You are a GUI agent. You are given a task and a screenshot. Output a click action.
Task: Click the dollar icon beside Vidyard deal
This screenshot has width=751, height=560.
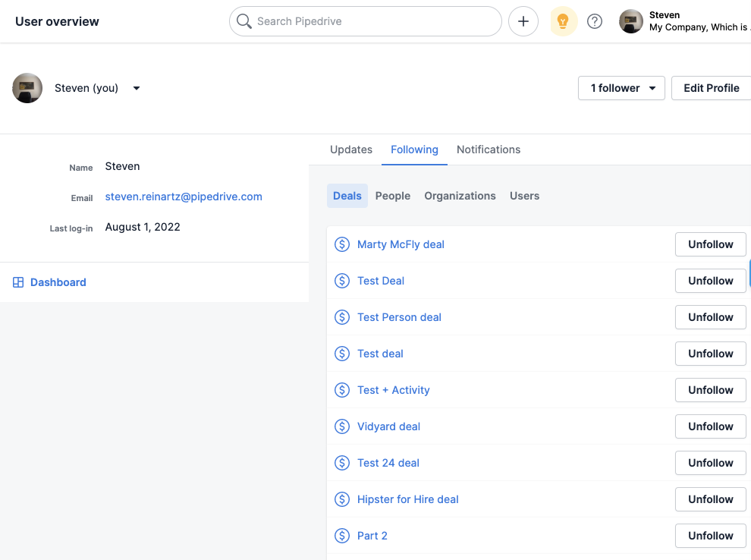pyautogui.click(x=342, y=426)
